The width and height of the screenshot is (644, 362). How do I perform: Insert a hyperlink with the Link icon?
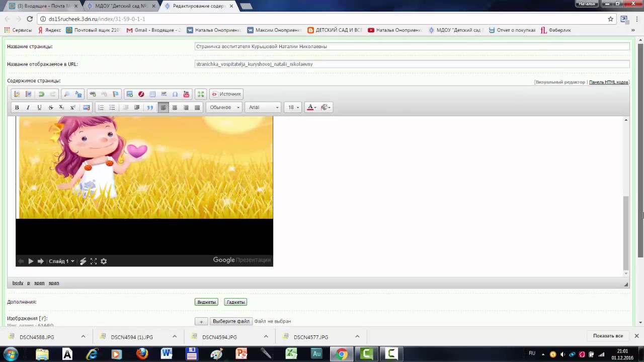93,94
